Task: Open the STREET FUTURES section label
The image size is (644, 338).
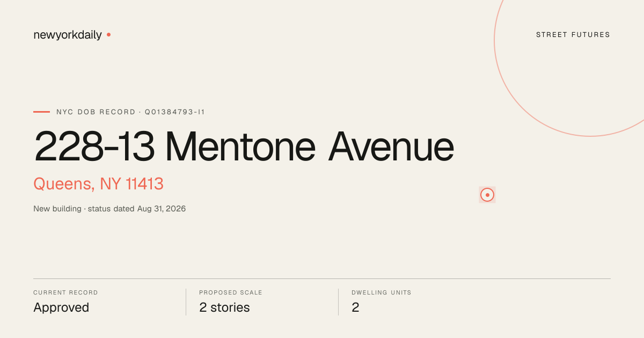Action: (x=573, y=35)
